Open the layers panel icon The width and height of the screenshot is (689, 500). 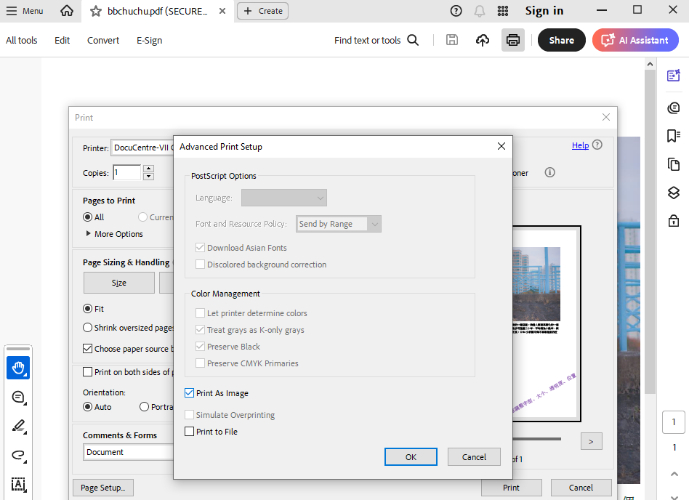point(673,192)
